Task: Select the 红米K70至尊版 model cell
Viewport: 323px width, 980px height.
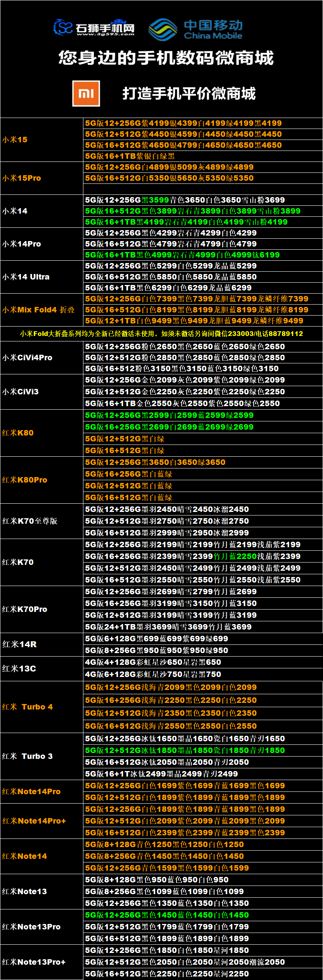Action: (x=42, y=521)
